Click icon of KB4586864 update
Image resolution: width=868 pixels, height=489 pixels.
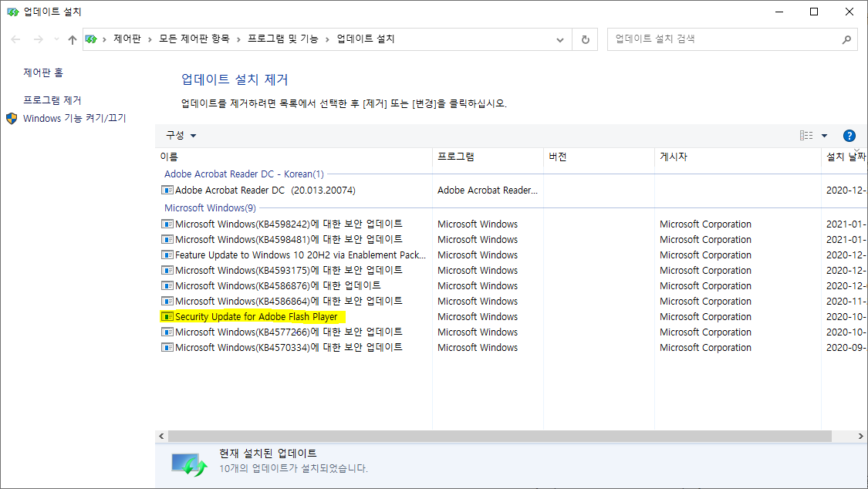pyautogui.click(x=167, y=302)
